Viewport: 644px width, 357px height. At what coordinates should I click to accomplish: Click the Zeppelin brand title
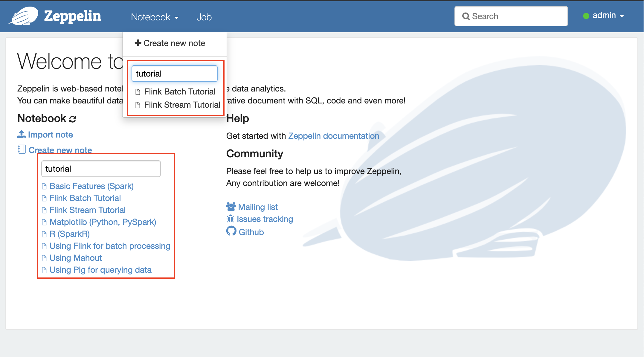(73, 16)
